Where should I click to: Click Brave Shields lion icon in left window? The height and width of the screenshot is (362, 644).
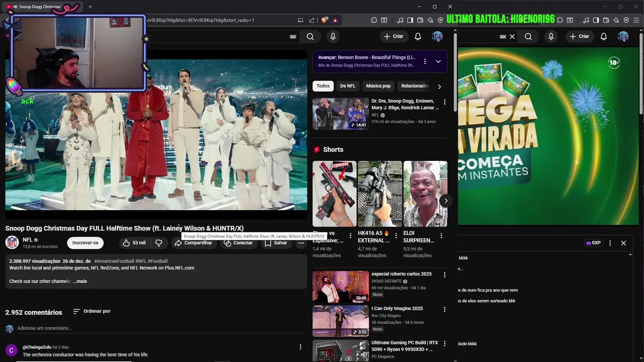[x=325, y=20]
